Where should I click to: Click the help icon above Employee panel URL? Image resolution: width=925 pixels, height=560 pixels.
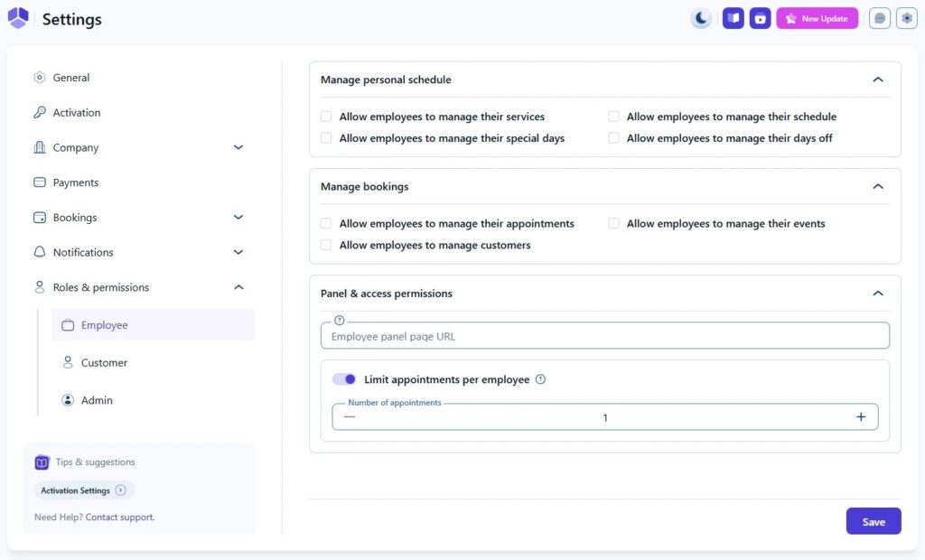click(x=340, y=321)
